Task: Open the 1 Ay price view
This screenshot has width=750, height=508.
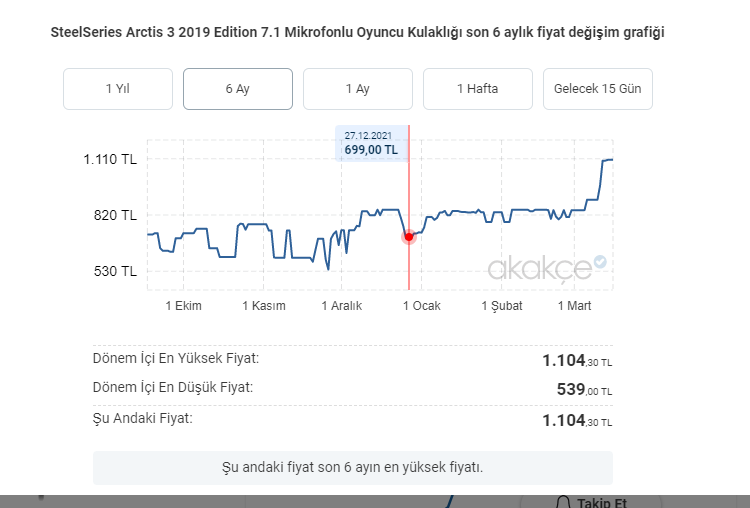Action: coord(358,89)
